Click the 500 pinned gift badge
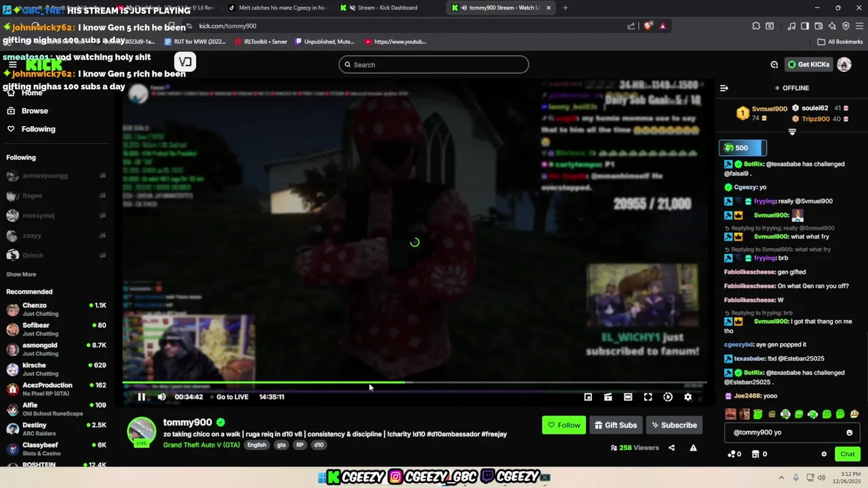The image size is (868, 488). pyautogui.click(x=743, y=148)
